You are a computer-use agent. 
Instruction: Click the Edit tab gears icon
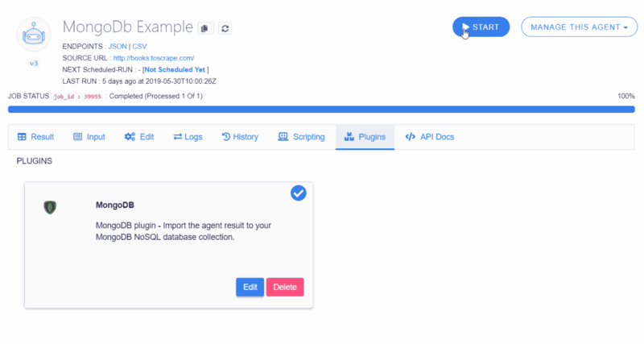point(130,137)
